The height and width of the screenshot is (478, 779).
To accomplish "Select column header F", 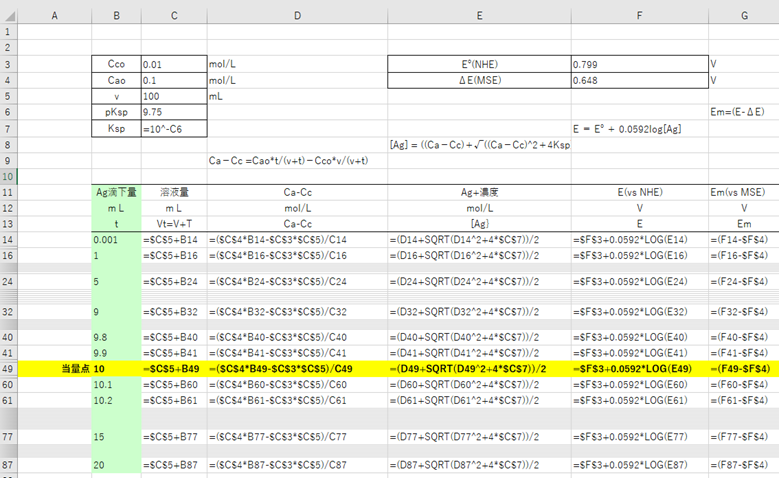I will coord(639,16).
